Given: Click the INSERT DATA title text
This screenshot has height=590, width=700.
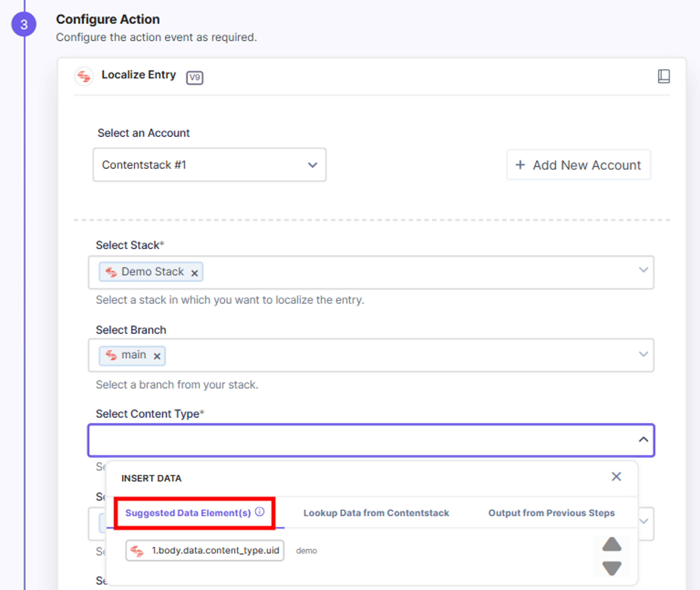Looking at the screenshot, I should click(151, 478).
